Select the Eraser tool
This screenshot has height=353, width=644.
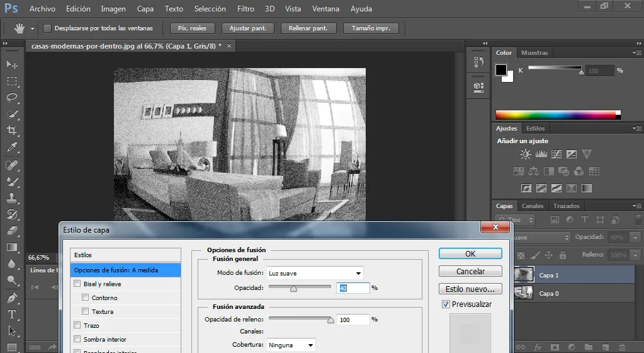[12, 231]
